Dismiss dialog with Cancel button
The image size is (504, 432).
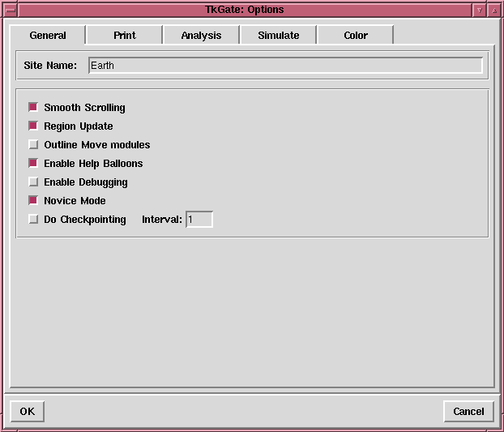[x=468, y=412]
